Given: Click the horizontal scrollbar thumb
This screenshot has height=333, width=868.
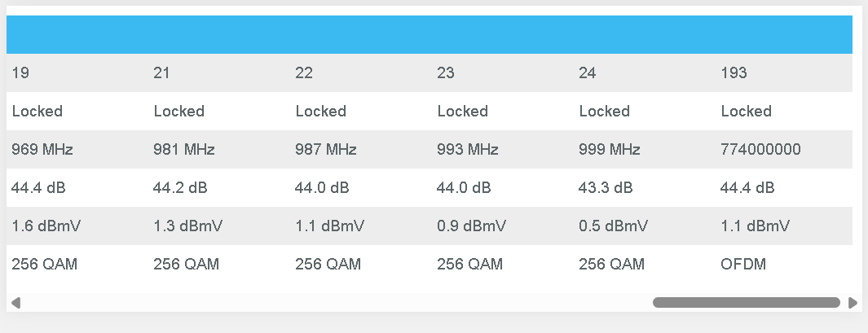Looking at the screenshot, I should (x=747, y=303).
